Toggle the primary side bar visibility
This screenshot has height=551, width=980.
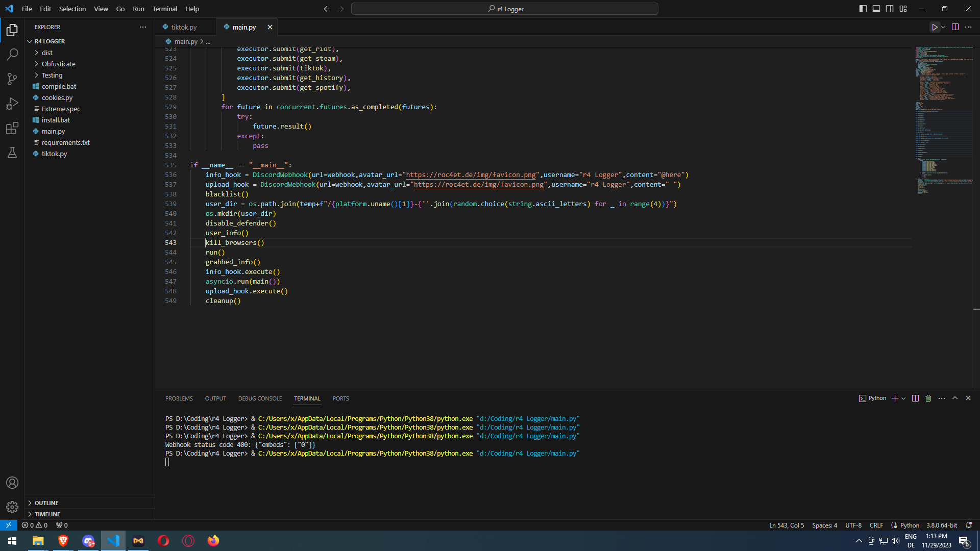(863, 9)
